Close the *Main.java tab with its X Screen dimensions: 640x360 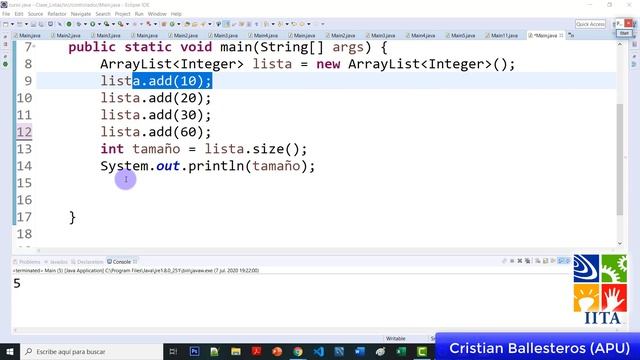[561, 36]
